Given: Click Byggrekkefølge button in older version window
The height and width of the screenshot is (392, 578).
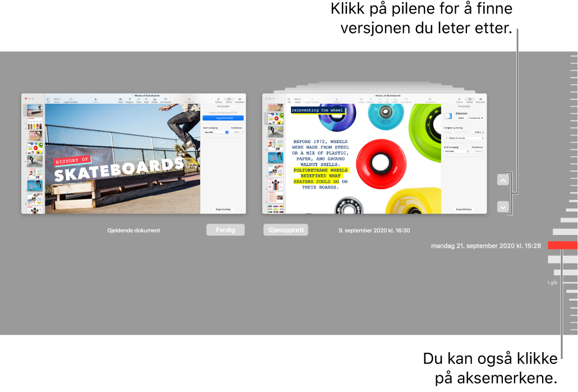Looking at the screenshot, I should tap(464, 209).
